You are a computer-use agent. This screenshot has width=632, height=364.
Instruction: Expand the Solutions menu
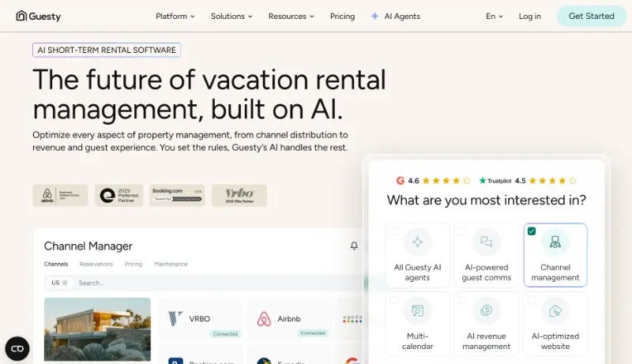coord(231,16)
